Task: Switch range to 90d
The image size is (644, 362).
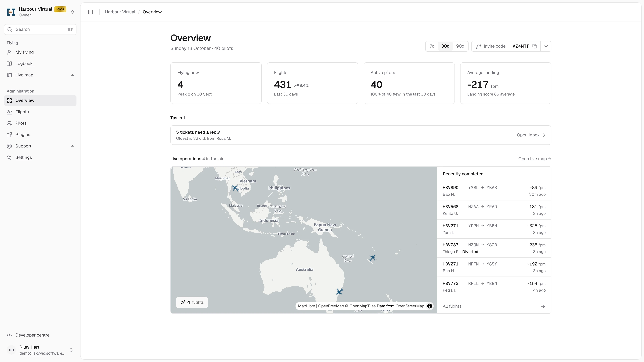Action: pyautogui.click(x=460, y=46)
